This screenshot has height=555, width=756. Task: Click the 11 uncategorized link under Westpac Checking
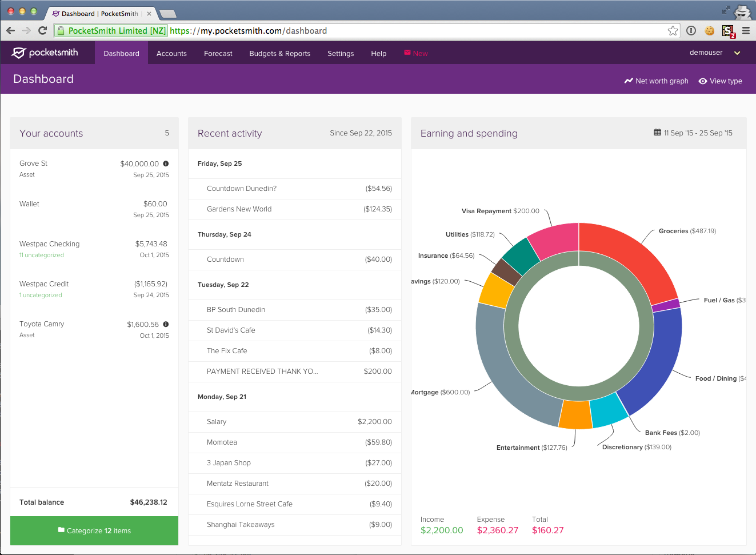click(42, 255)
